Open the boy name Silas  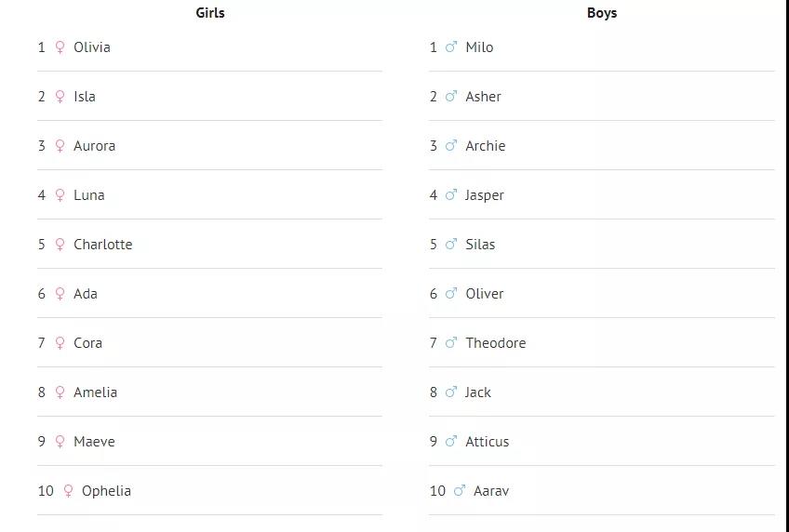(480, 245)
